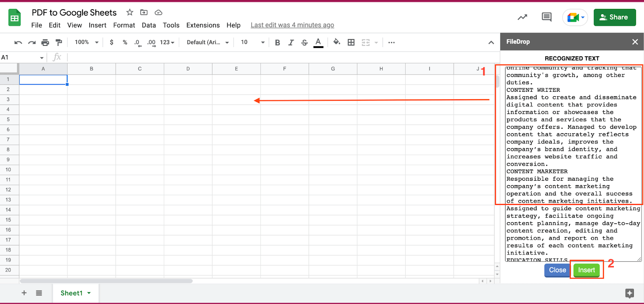Open the zoom 100% dropdown
Image resolution: width=644 pixels, height=304 pixels.
(x=86, y=42)
